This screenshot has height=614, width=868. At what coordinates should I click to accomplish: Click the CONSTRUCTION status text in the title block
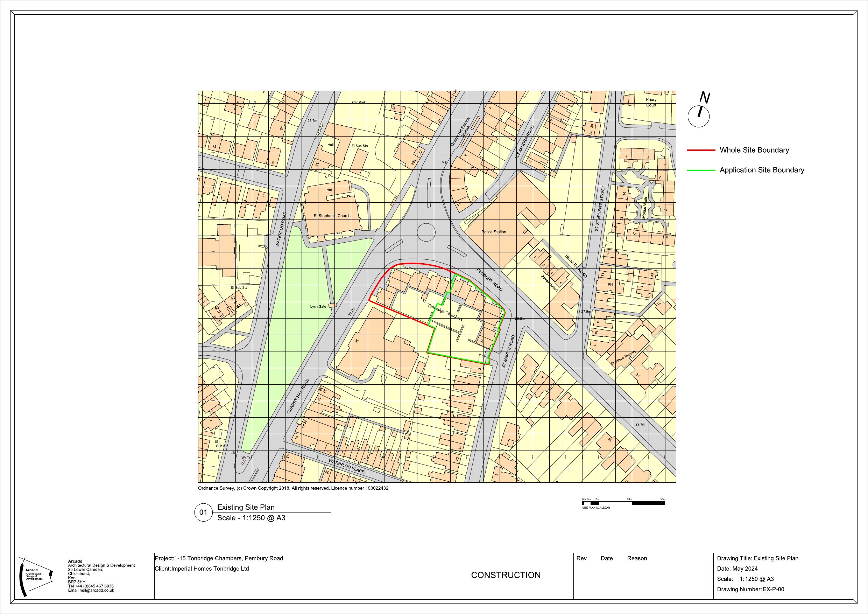click(x=506, y=575)
